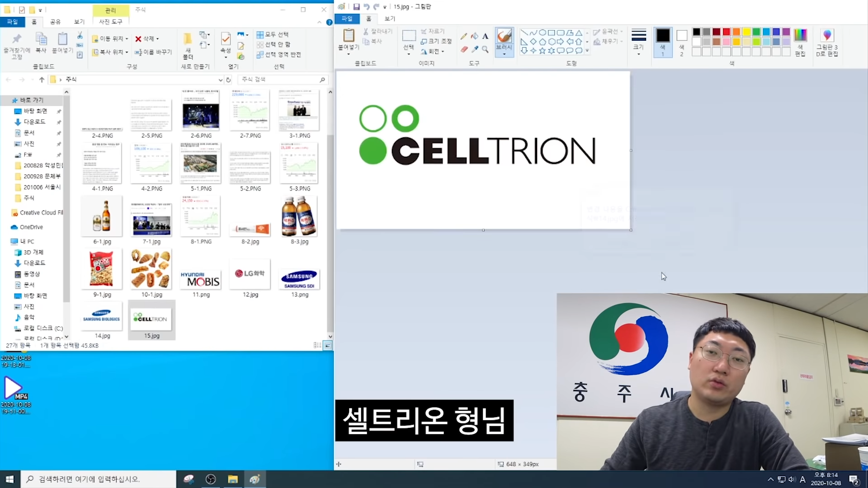Image resolution: width=868 pixels, height=488 pixels.
Task: Click the rectangular Select tool in Paint
Action: (x=409, y=35)
